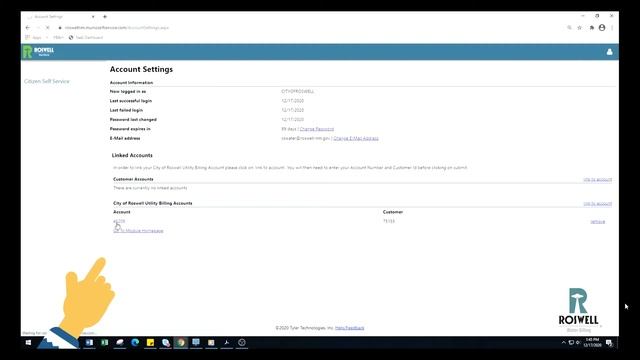Screen dimensions: 640x360
Task: Show hidden system tray icons
Action: click(x=564, y=342)
